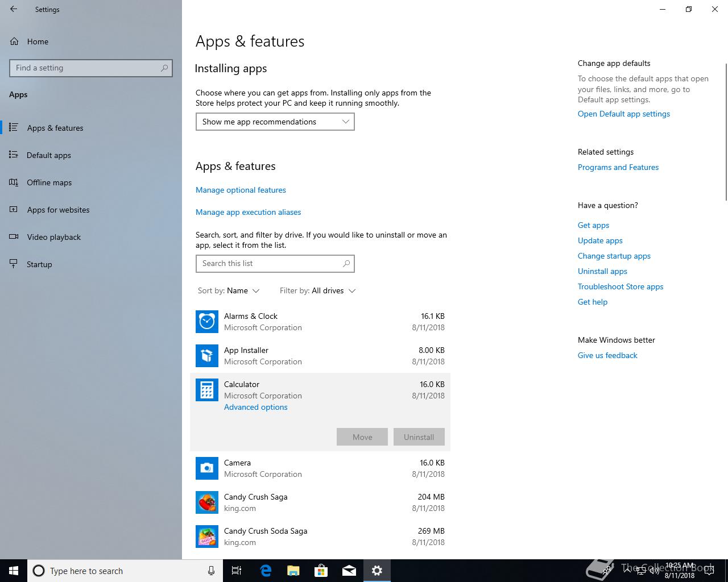
Task: Click Give us feedback link
Action: 607,355
